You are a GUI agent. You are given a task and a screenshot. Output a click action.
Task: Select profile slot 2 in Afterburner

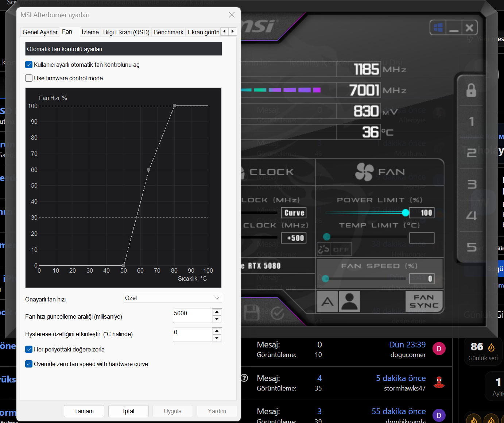point(472,153)
